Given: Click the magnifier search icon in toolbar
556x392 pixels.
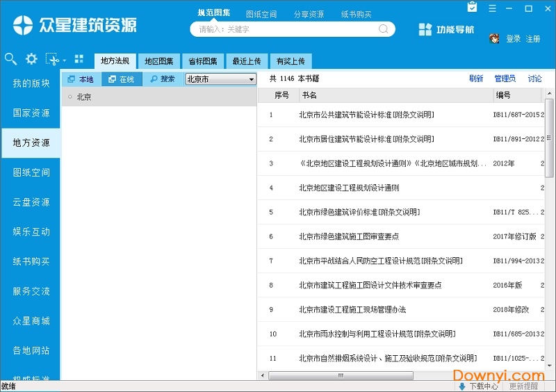Looking at the screenshot, I should tap(10, 59).
